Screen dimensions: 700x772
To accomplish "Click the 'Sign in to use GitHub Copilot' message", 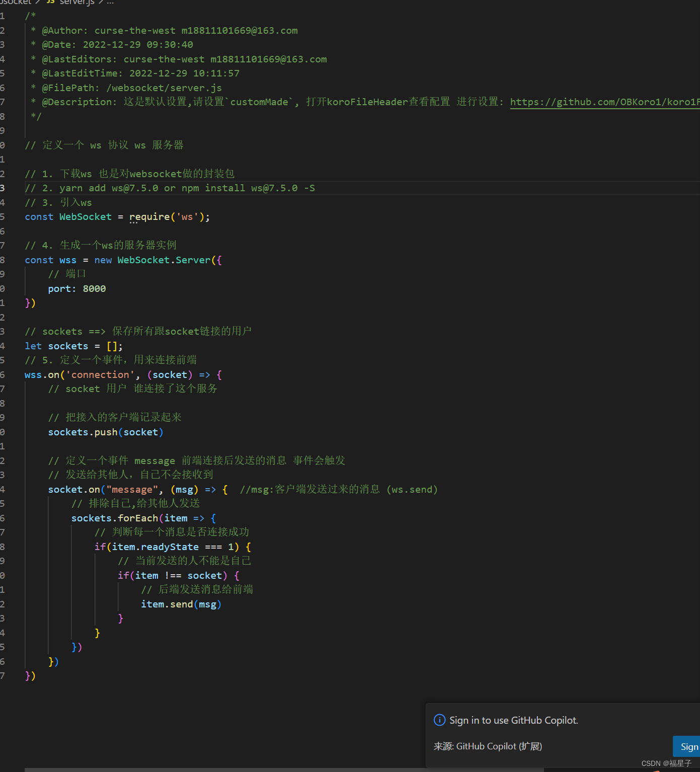I will 513,720.
